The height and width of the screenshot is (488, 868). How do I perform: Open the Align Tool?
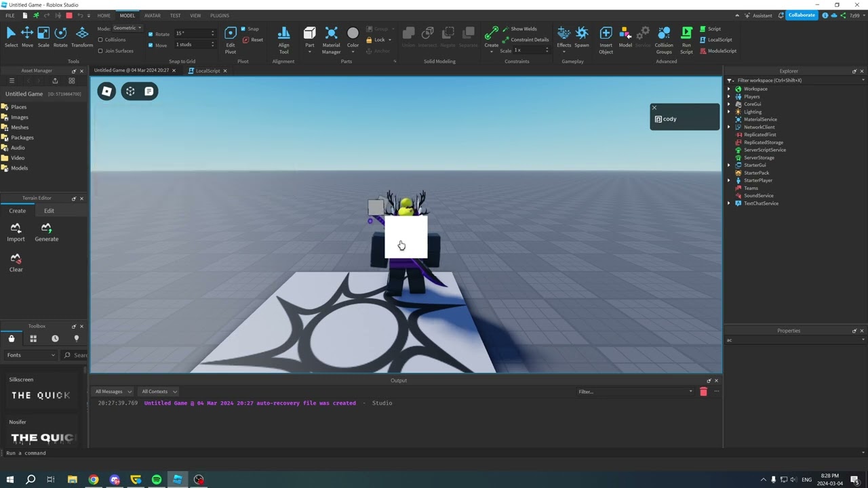tap(283, 39)
